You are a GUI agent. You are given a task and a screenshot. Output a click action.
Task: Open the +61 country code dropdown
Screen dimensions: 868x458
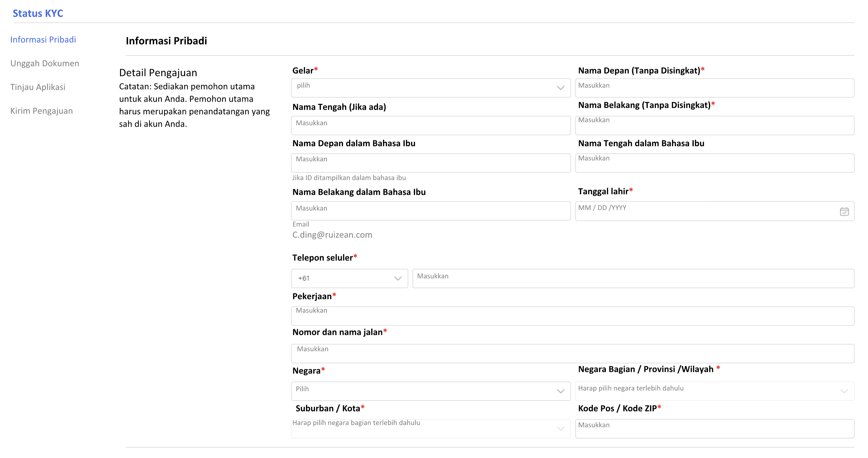point(349,278)
